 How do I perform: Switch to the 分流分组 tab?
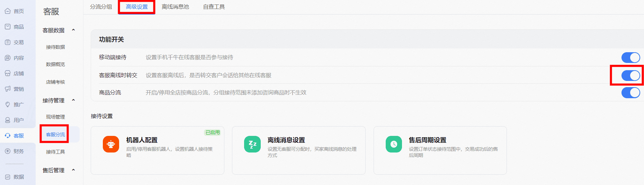click(x=101, y=7)
